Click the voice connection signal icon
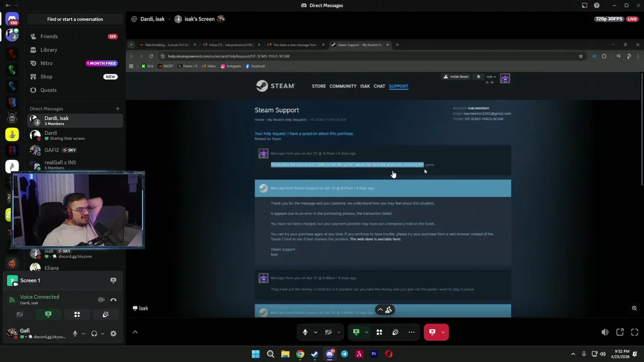The image size is (644, 362). point(12,300)
